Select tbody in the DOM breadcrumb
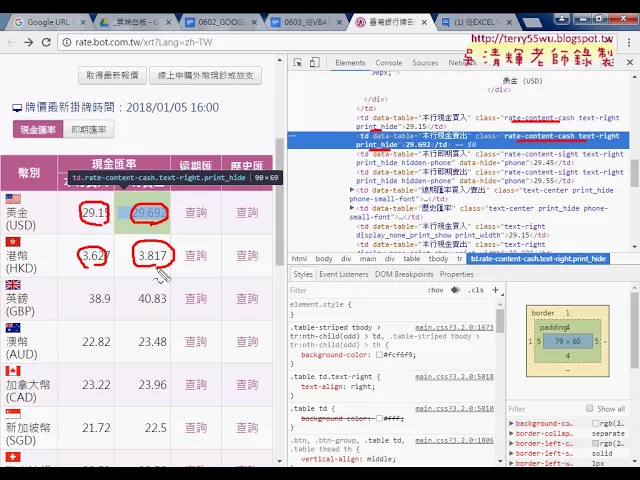This screenshot has height=480, width=640. pos(438,259)
